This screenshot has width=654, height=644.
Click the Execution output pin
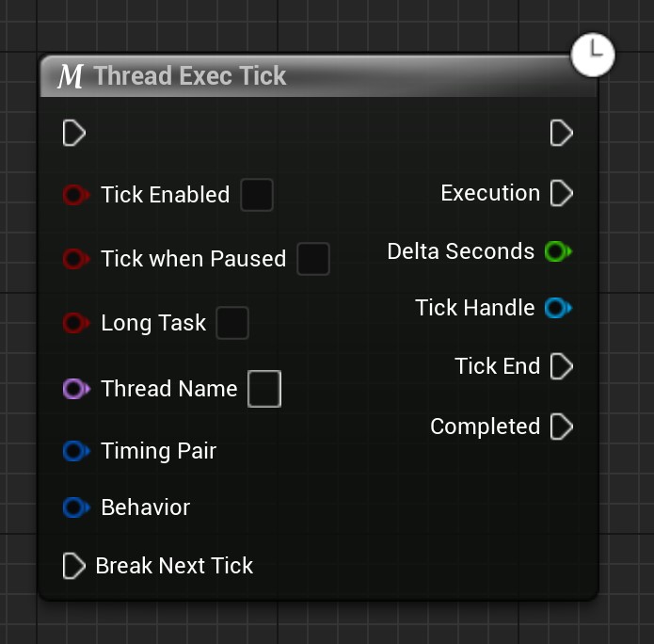coord(562,193)
